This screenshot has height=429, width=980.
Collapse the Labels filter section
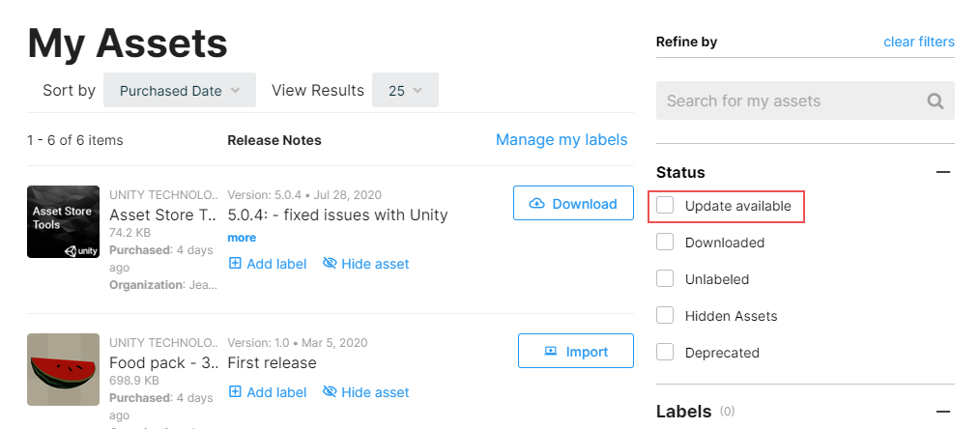pyautogui.click(x=943, y=412)
